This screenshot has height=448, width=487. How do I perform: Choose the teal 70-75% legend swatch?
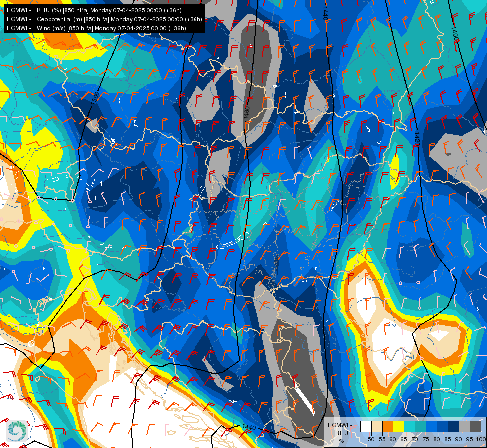(x=420, y=427)
